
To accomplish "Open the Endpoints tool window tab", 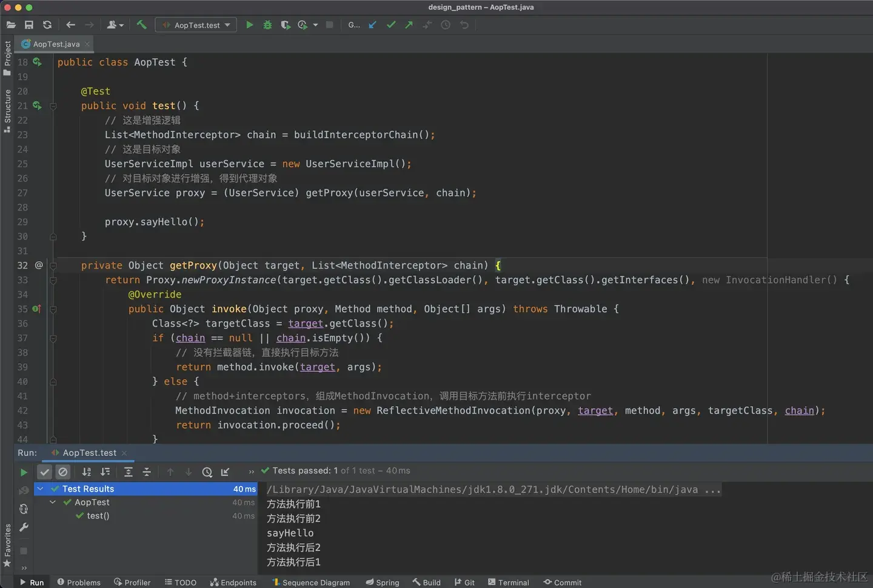I will [x=233, y=583].
